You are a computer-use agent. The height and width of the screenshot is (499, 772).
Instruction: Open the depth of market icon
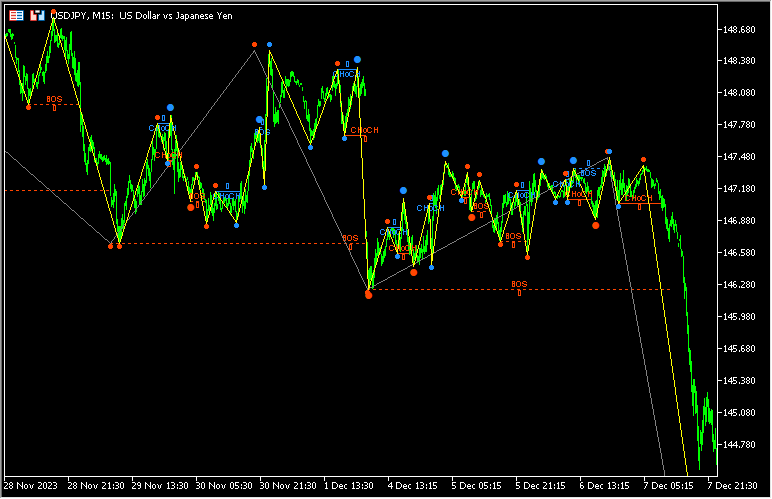point(37,16)
